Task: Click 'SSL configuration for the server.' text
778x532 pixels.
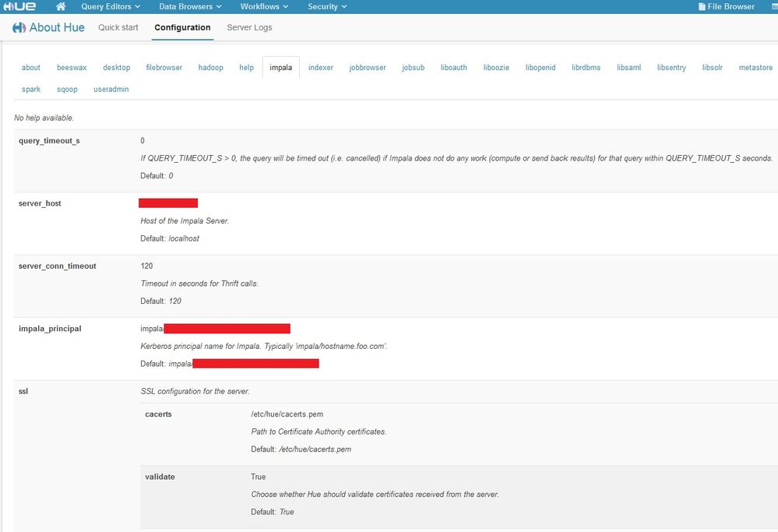Action: click(195, 392)
